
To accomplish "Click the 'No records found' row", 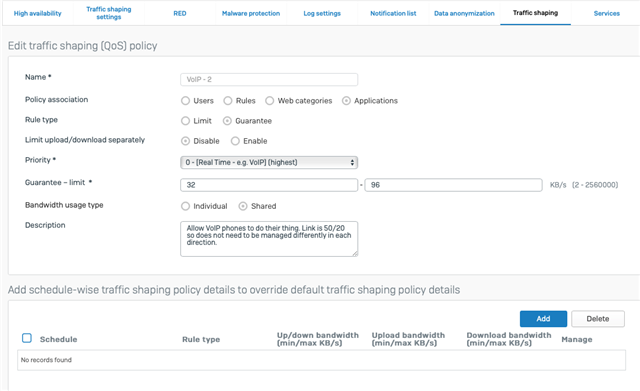I will pyautogui.click(x=321, y=360).
